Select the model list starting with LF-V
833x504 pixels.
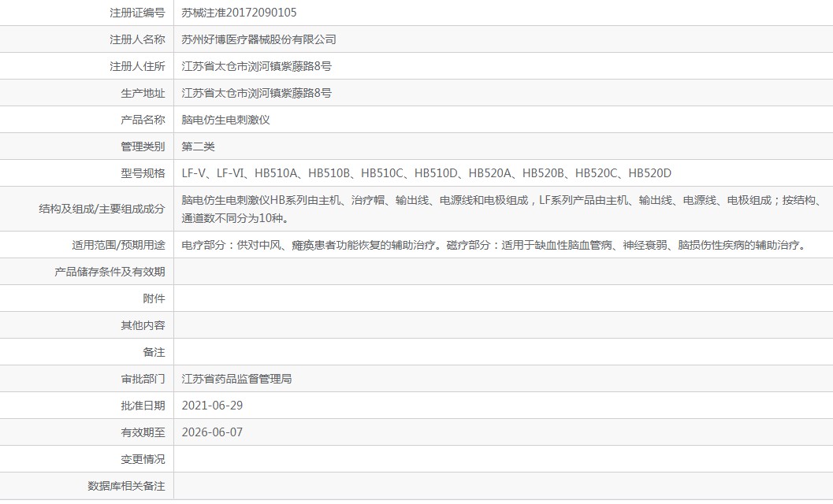(426, 173)
